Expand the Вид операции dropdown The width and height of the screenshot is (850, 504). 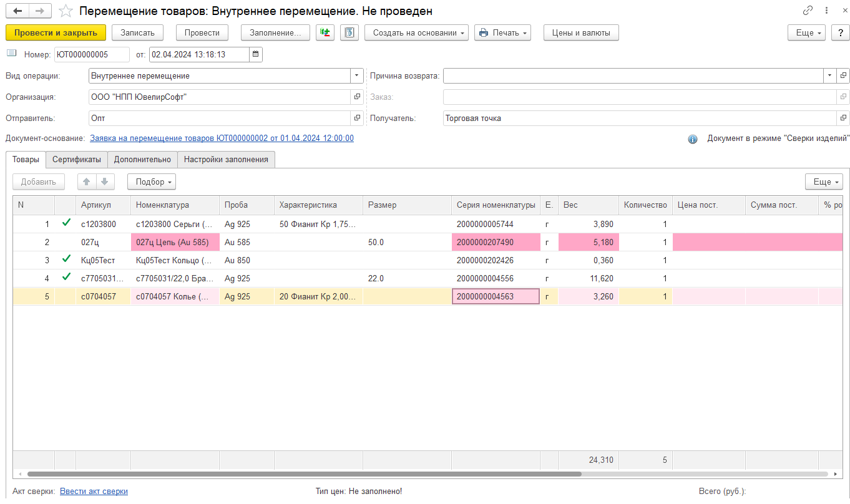(357, 75)
